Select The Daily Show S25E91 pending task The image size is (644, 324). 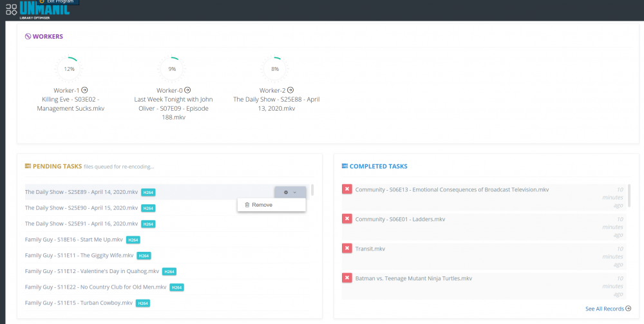tap(81, 224)
